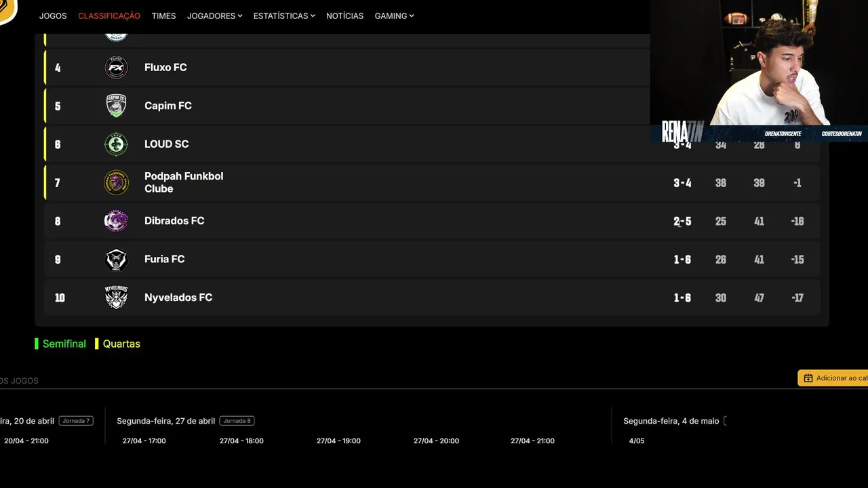Click Podpah record 3-4

click(x=682, y=183)
